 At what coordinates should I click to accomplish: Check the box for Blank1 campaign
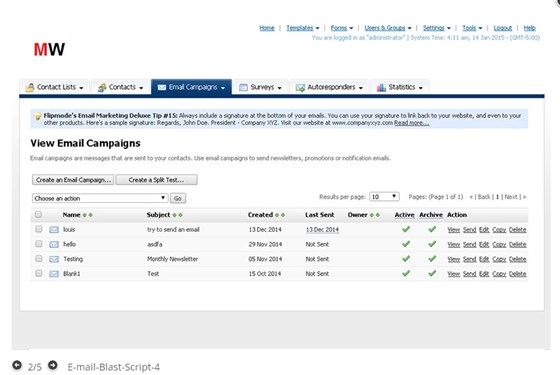pyautogui.click(x=39, y=273)
